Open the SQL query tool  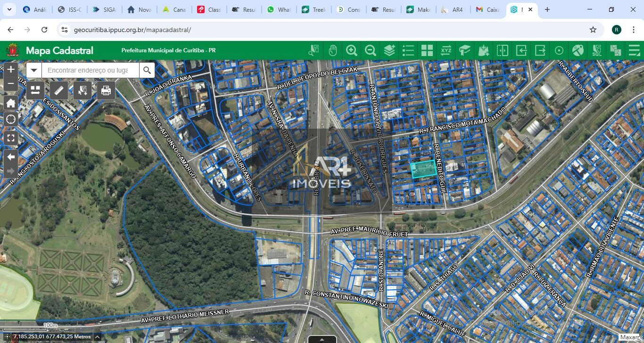(597, 50)
